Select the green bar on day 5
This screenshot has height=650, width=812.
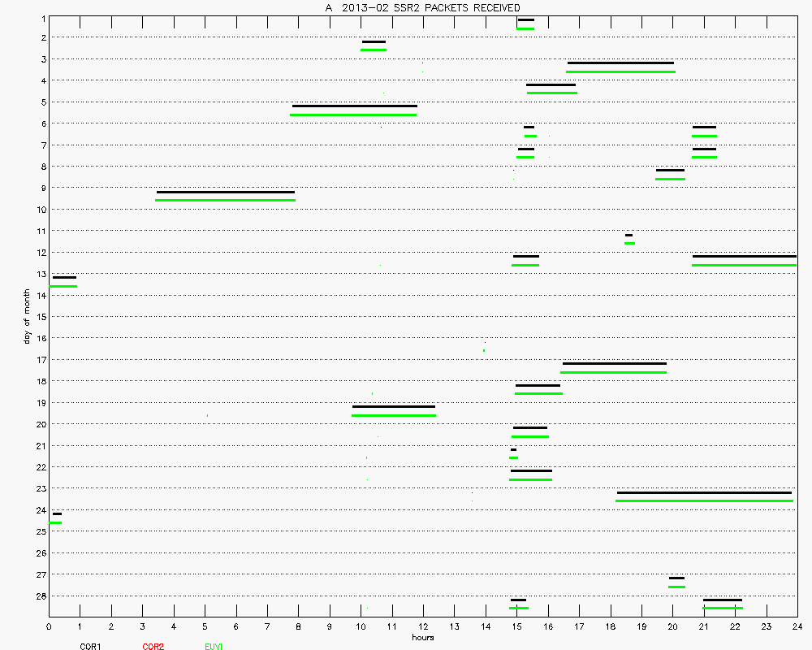pyautogui.click(x=353, y=115)
